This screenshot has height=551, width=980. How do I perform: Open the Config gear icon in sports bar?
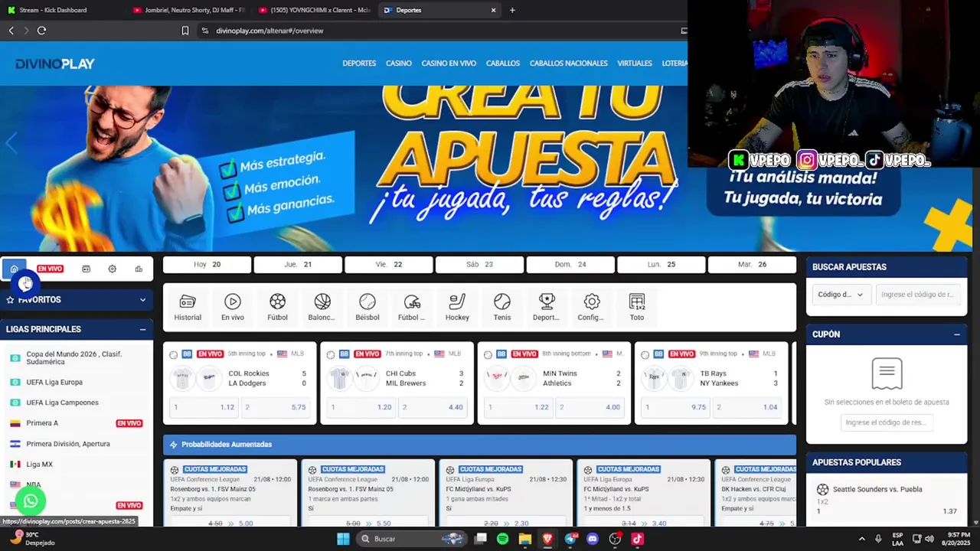pyautogui.click(x=592, y=302)
